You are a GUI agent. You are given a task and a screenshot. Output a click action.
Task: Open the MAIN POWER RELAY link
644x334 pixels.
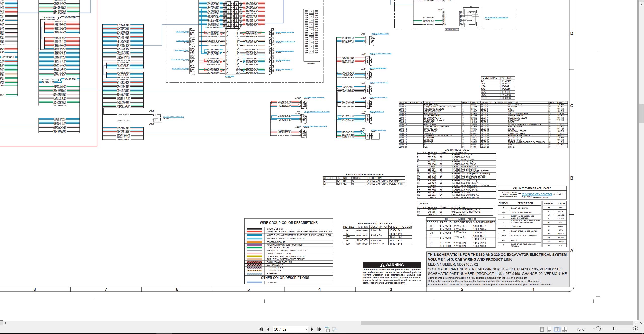378,130
